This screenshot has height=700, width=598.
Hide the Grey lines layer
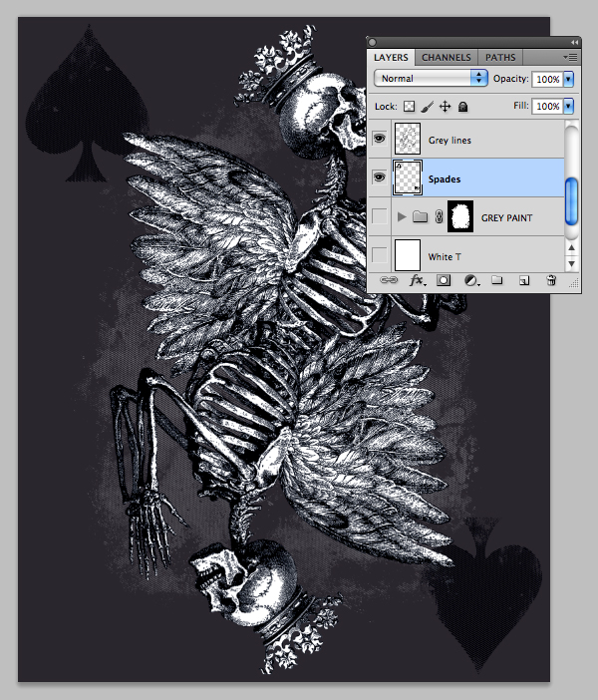pyautogui.click(x=380, y=139)
